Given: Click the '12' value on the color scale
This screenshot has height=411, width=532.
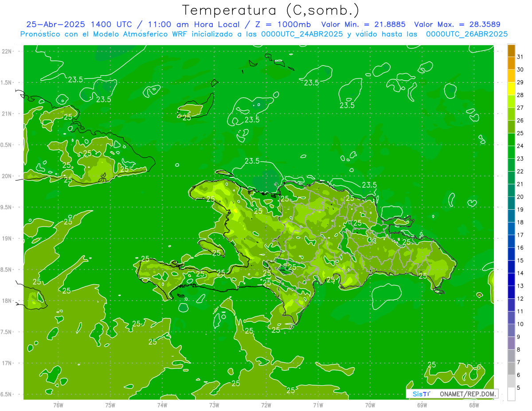Looking at the screenshot, I should (520, 299).
